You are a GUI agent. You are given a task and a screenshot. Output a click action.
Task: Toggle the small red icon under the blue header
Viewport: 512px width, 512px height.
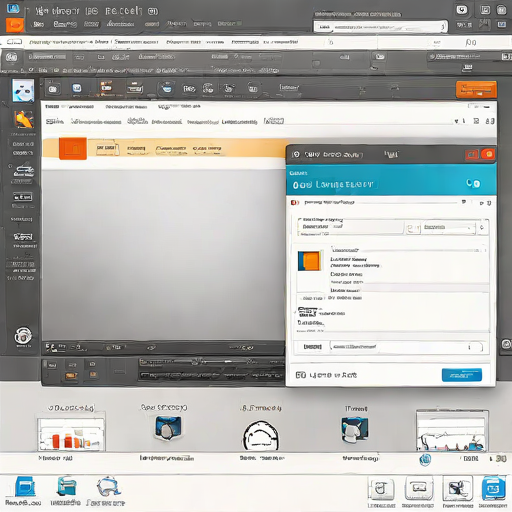[x=294, y=203]
